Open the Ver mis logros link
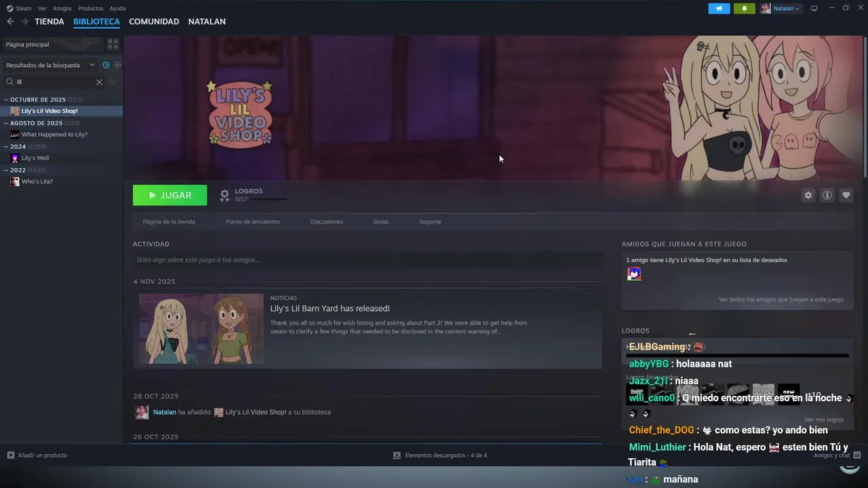The image size is (868, 488). (824, 420)
